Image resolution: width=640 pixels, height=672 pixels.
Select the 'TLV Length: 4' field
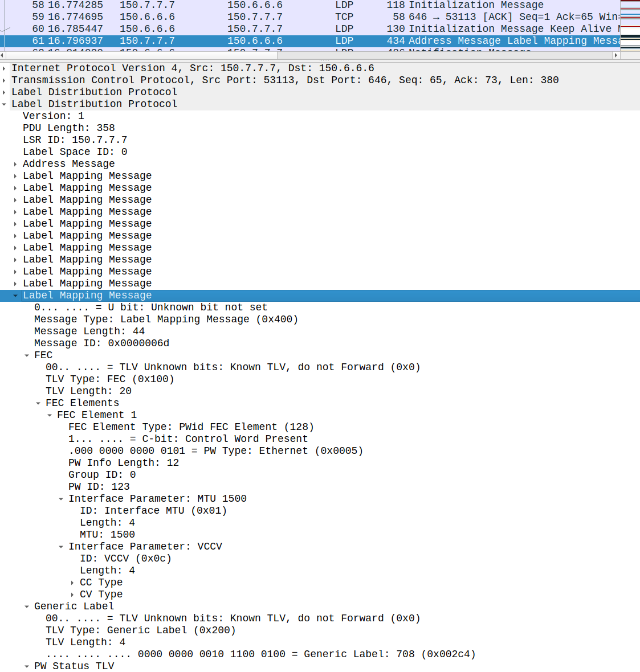[x=85, y=643]
